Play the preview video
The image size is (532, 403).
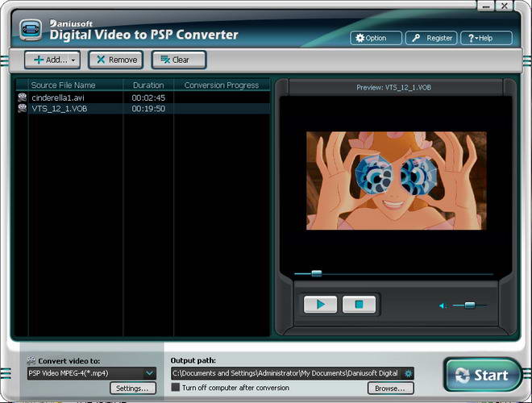point(320,305)
